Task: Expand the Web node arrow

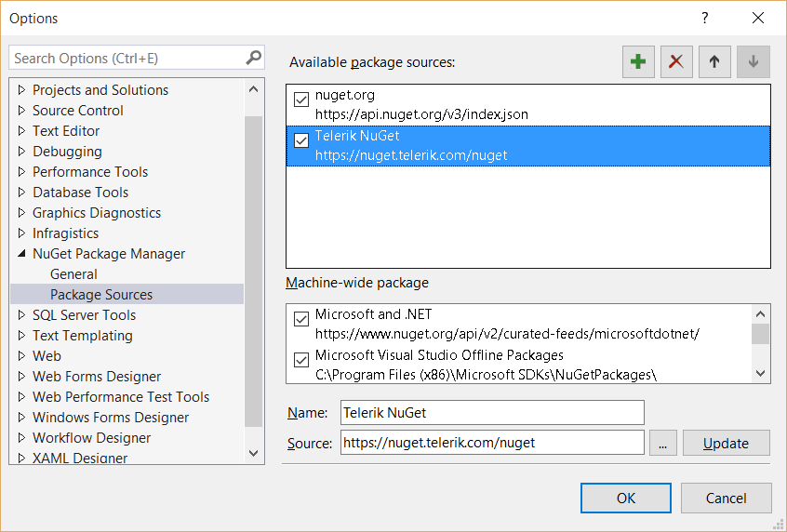Action: 21,356
